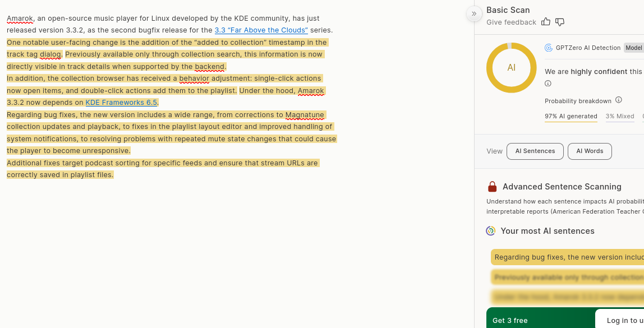
Task: Select the 97% AI generated breakdown tab
Action: point(571,117)
